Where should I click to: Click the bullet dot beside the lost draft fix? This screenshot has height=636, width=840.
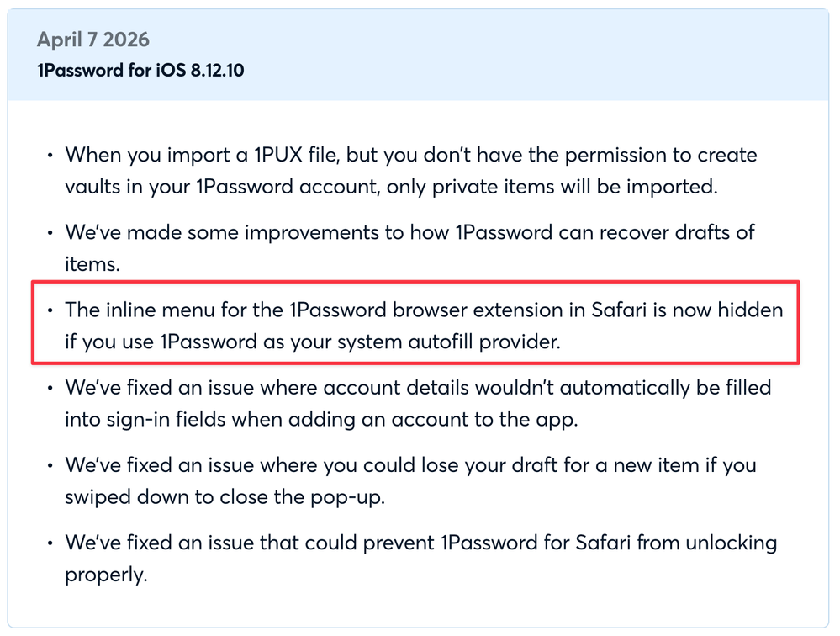coord(50,465)
